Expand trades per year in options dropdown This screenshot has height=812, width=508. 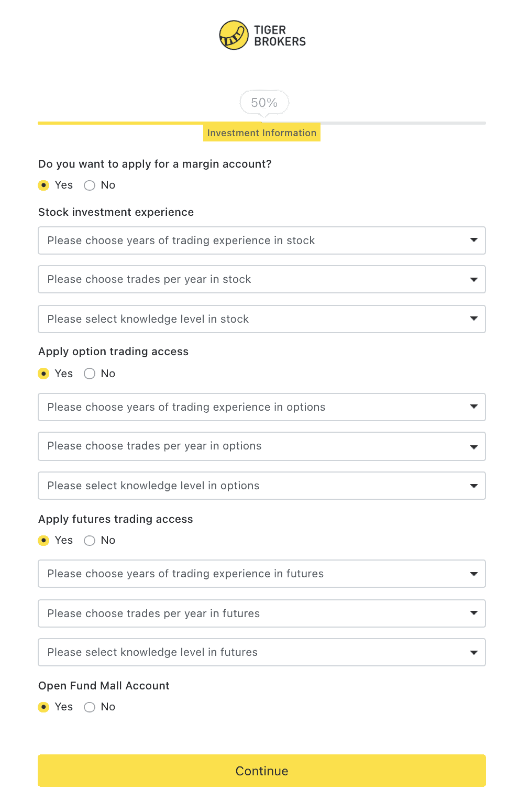coord(261,446)
